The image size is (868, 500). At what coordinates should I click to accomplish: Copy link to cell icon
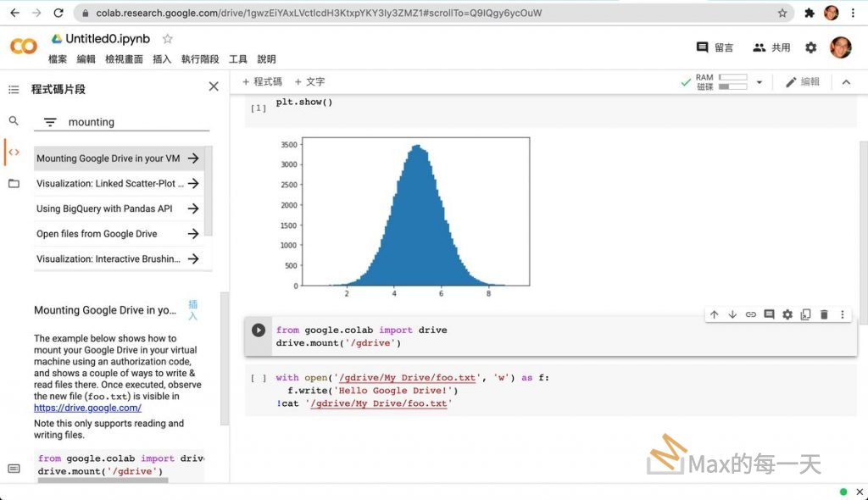(x=751, y=314)
